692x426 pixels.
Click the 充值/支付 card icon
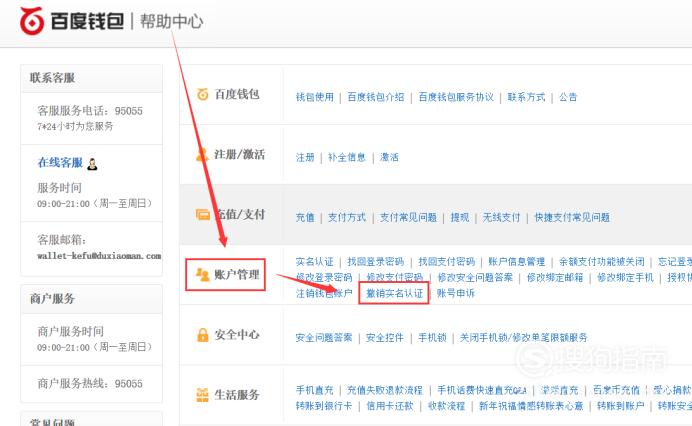tap(203, 215)
